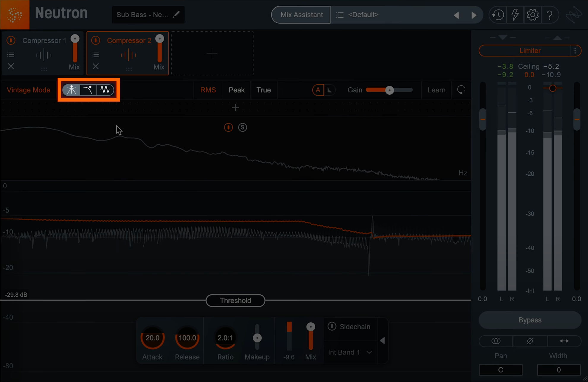The image size is (588, 382).
Task: Click the Ratio knob 2.0:1
Action: click(225, 338)
